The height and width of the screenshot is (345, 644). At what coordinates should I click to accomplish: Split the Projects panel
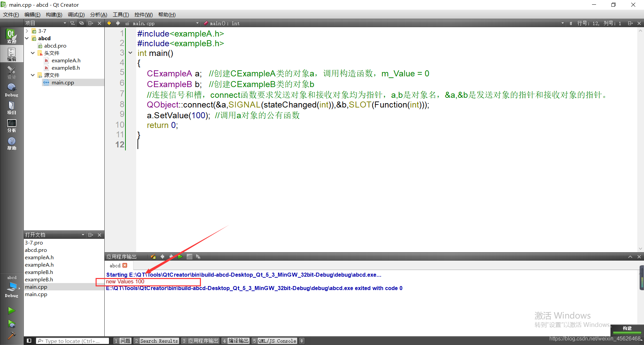[91, 23]
